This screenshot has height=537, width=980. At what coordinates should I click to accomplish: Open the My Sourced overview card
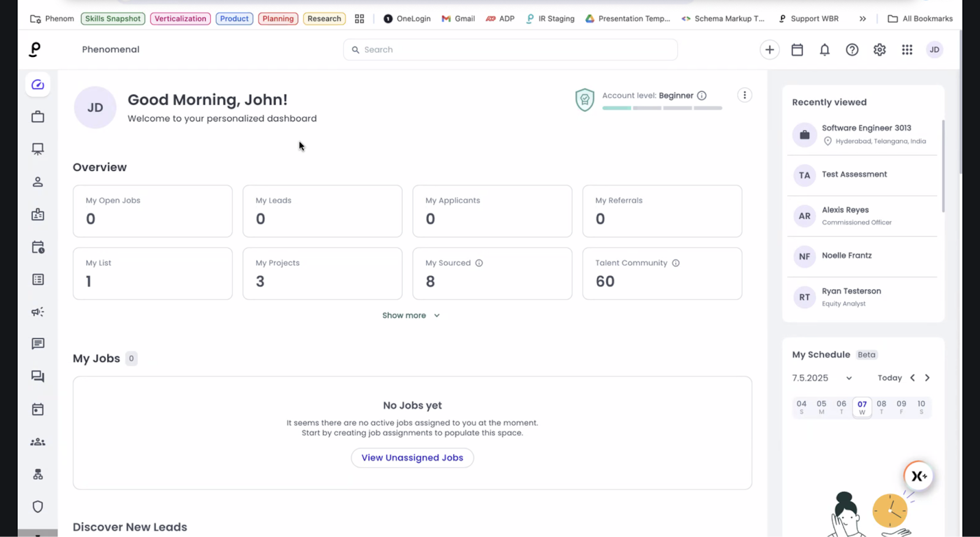tap(492, 274)
